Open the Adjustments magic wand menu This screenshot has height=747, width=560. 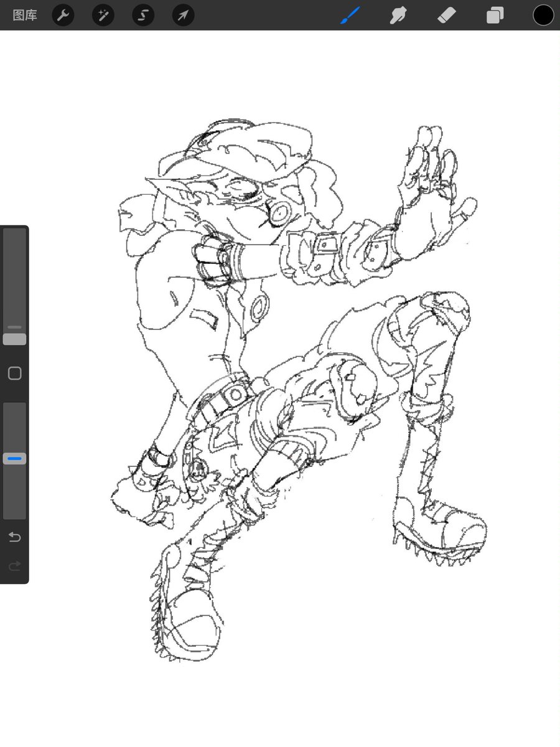103,15
